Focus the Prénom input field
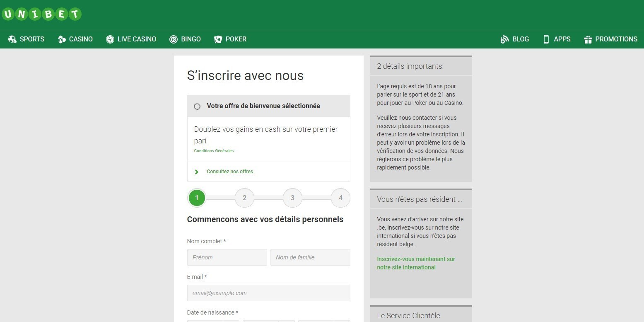Screen dimensions: 644x322 pyautogui.click(x=227, y=257)
